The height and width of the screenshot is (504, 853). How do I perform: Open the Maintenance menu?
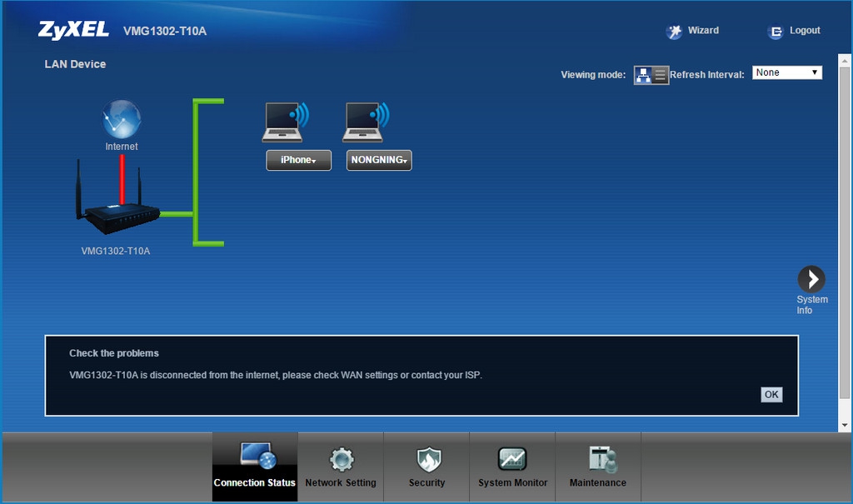tap(598, 467)
